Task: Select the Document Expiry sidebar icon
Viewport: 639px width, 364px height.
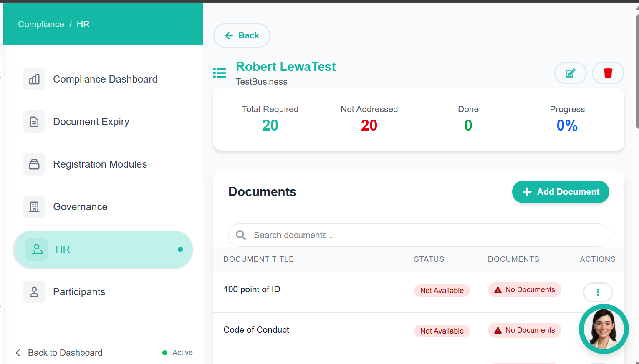Action: coord(34,122)
